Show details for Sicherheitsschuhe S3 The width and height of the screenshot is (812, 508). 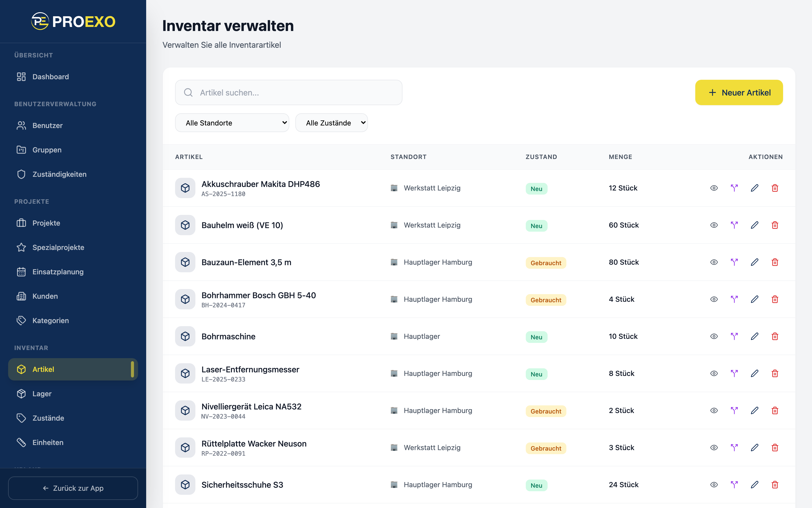tap(714, 484)
